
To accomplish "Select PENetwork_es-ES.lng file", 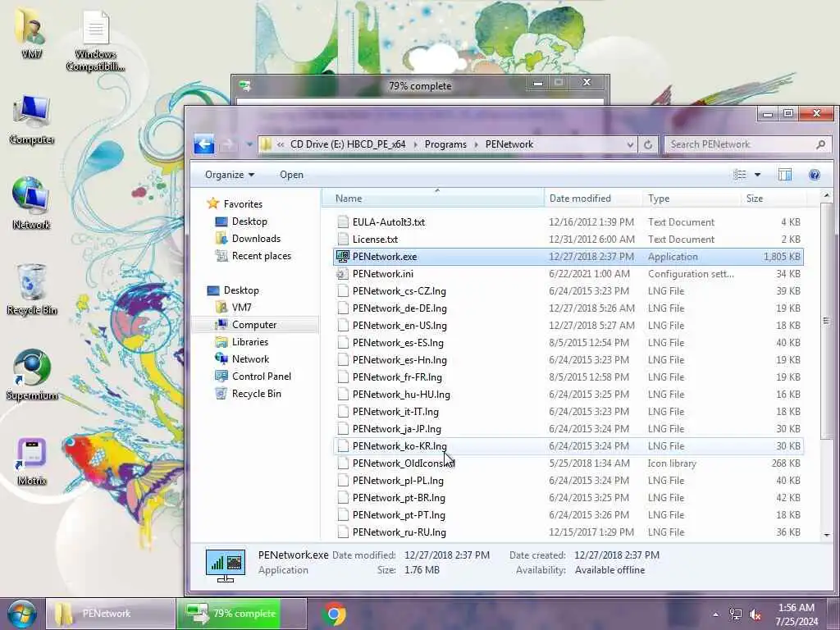I will (x=568, y=342).
